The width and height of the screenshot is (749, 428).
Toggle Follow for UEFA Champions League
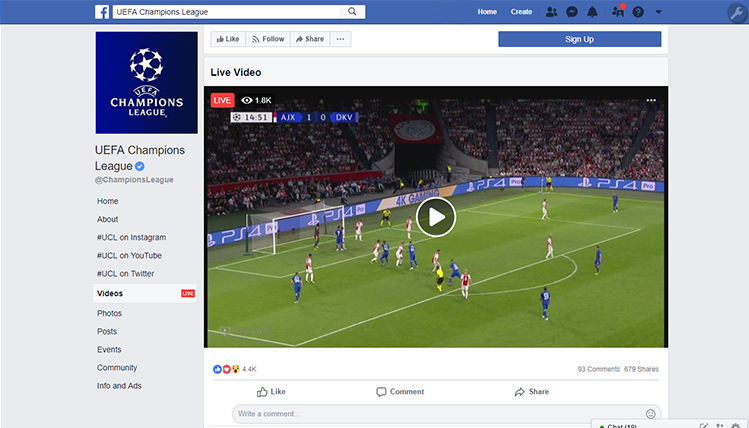[x=267, y=39]
